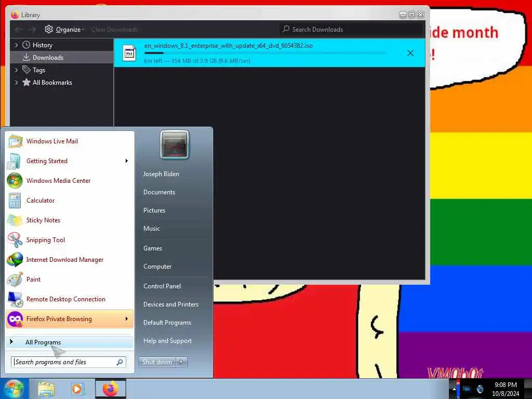Expand the Tags tree item

click(x=16, y=70)
